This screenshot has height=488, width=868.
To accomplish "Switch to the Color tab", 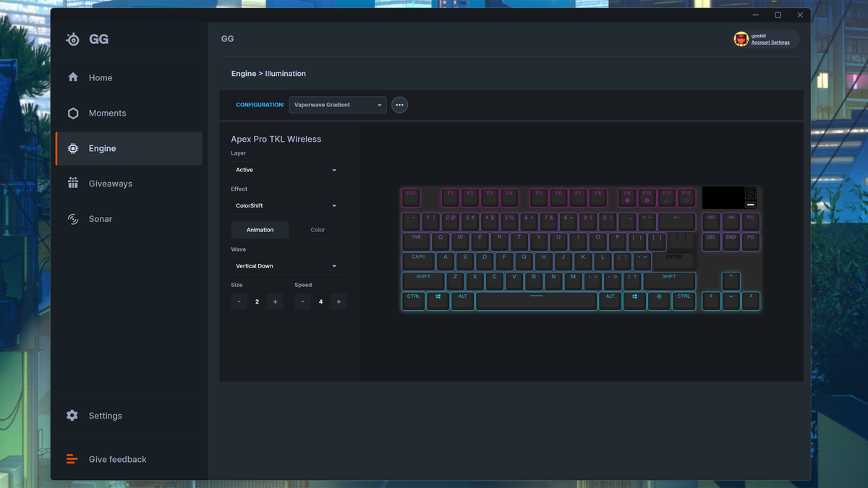I will click(x=318, y=230).
